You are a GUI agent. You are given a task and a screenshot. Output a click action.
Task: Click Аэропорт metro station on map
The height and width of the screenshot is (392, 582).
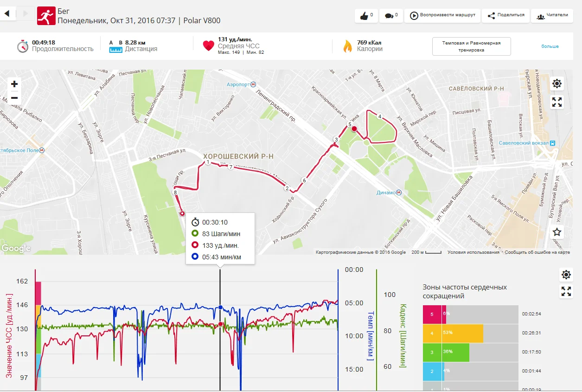tap(241, 85)
